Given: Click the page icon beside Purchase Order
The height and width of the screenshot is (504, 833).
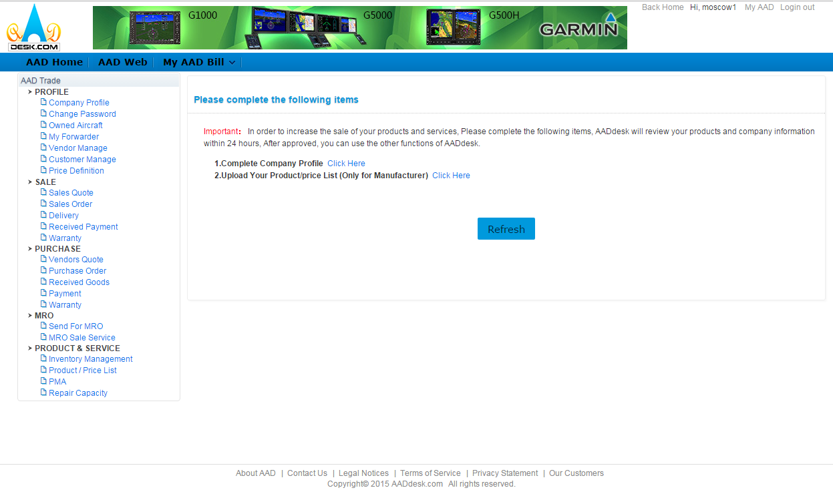Looking at the screenshot, I should coord(44,270).
